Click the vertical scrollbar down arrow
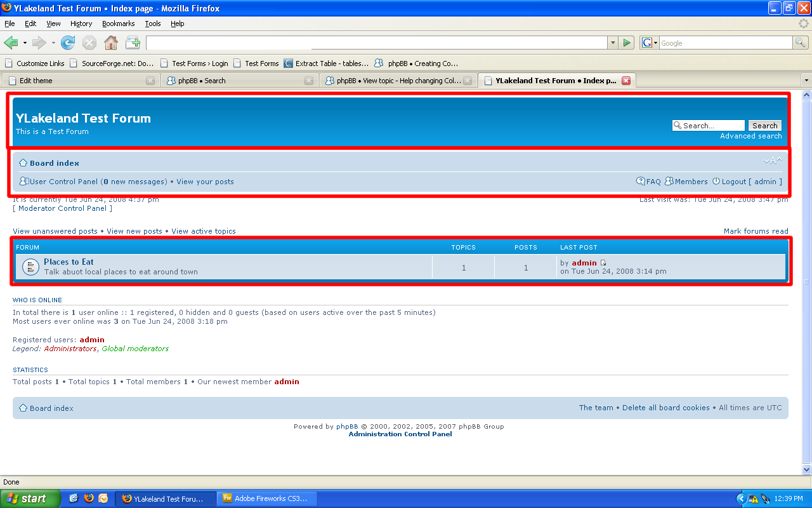This screenshot has width=812, height=508. click(x=806, y=471)
